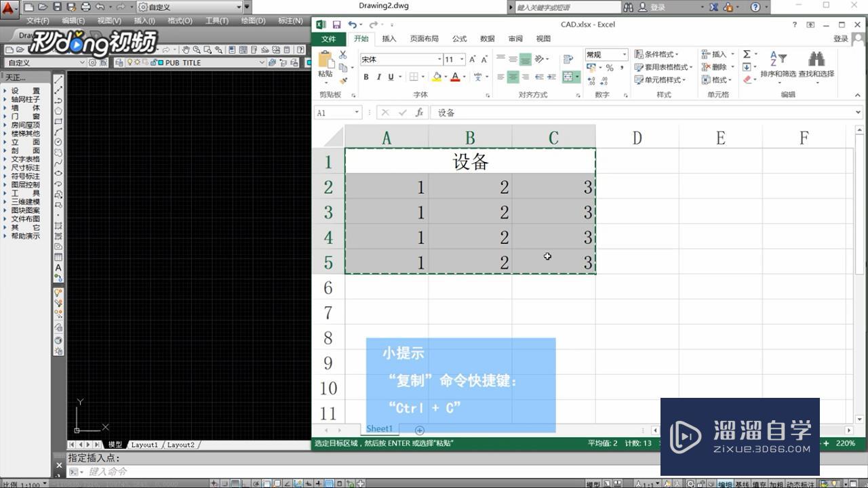Click 排序和筛选 sort and filter button
The height and width of the screenshot is (488, 868).
pos(778,66)
